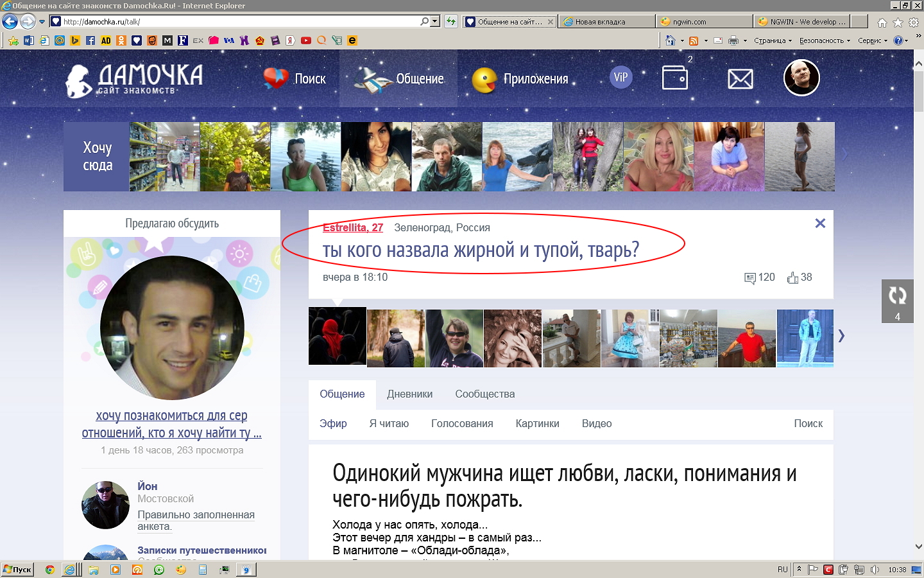The height and width of the screenshot is (578, 924).
Task: Expand the command bar overflow chevron
Action: 918,36
